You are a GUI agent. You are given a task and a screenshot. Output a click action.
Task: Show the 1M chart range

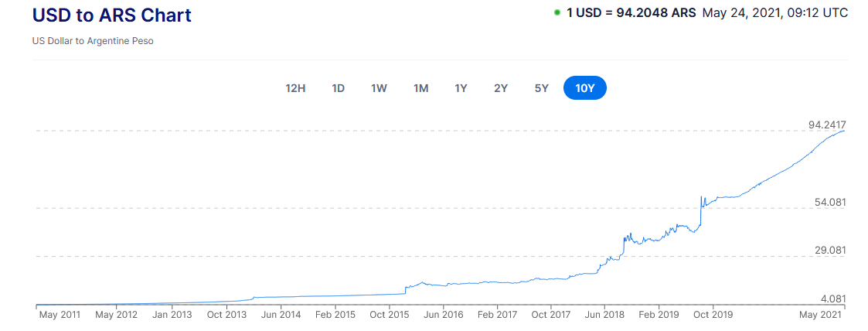pyautogui.click(x=420, y=88)
